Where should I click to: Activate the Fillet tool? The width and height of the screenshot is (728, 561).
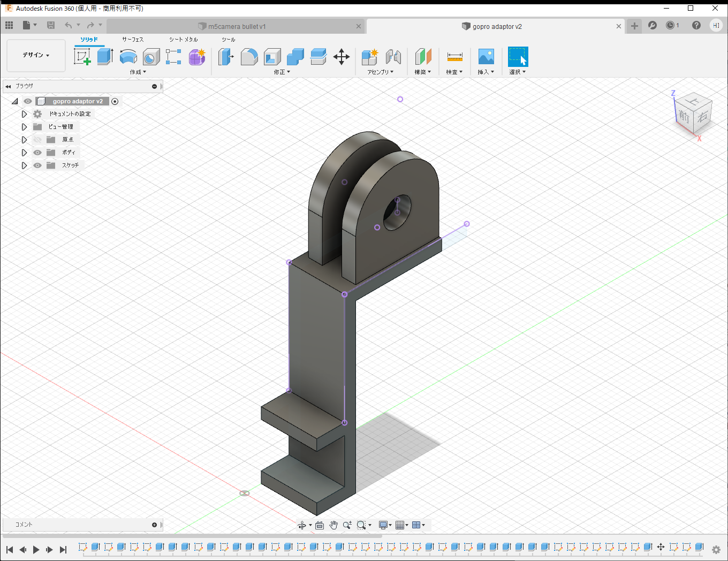click(249, 56)
